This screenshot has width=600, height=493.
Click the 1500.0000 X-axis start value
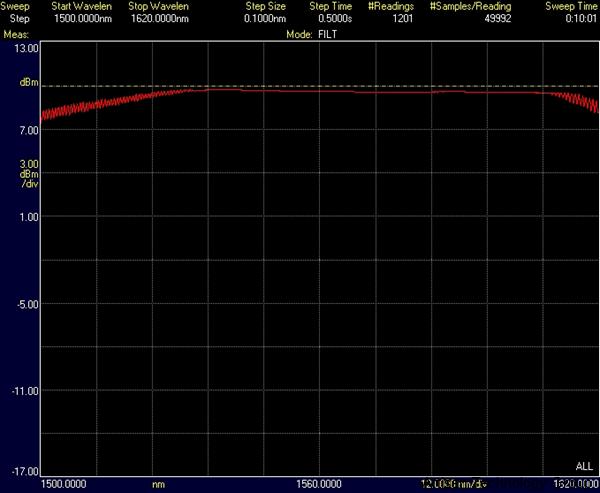point(61,484)
